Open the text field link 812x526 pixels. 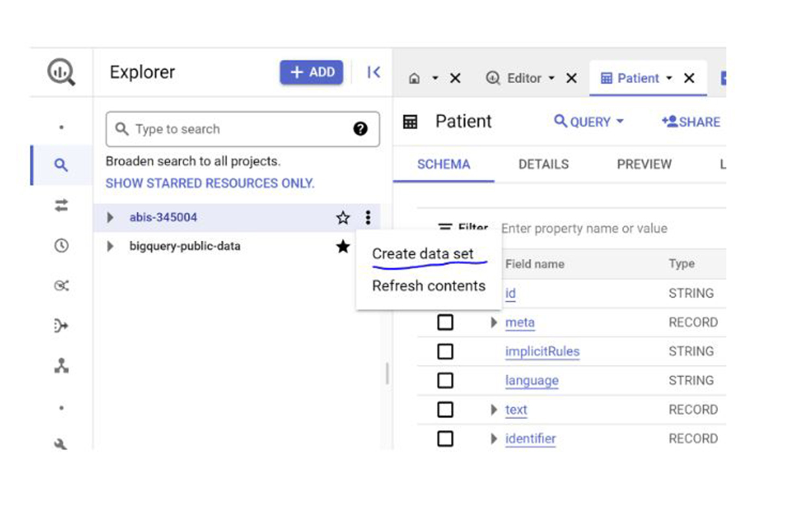pyautogui.click(x=516, y=409)
